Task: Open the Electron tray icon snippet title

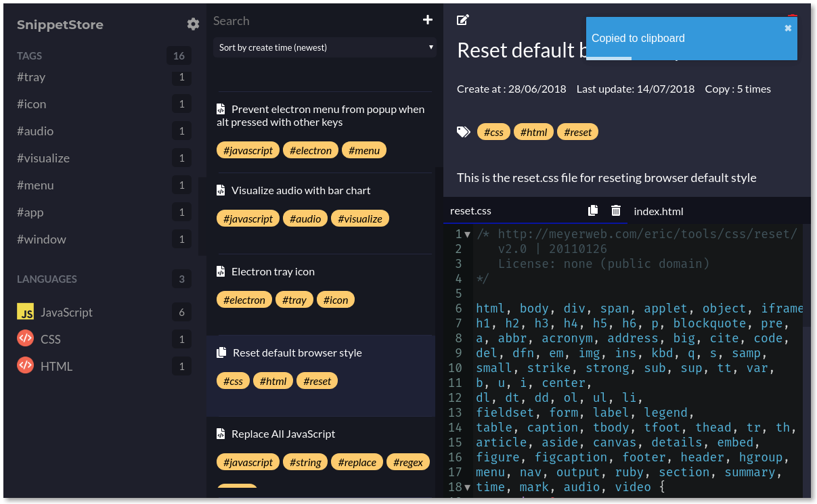Action: 273,271
